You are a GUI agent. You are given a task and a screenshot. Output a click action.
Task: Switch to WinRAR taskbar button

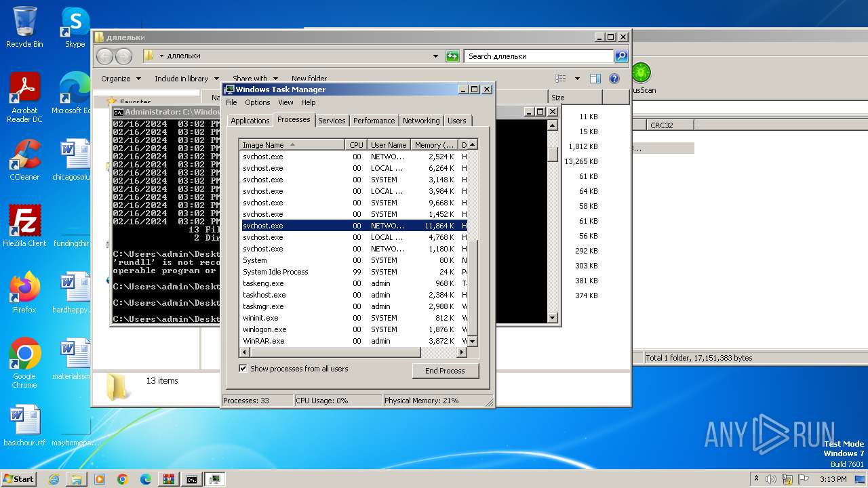point(169,479)
